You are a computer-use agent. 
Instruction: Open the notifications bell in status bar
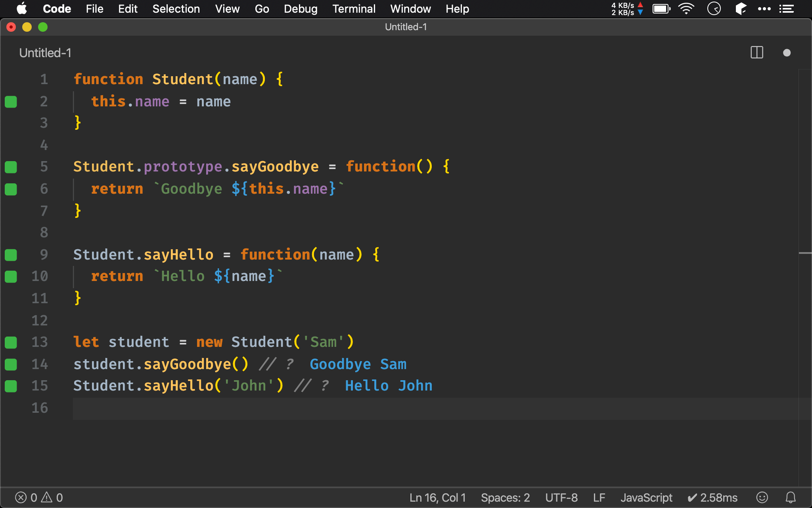(791, 497)
